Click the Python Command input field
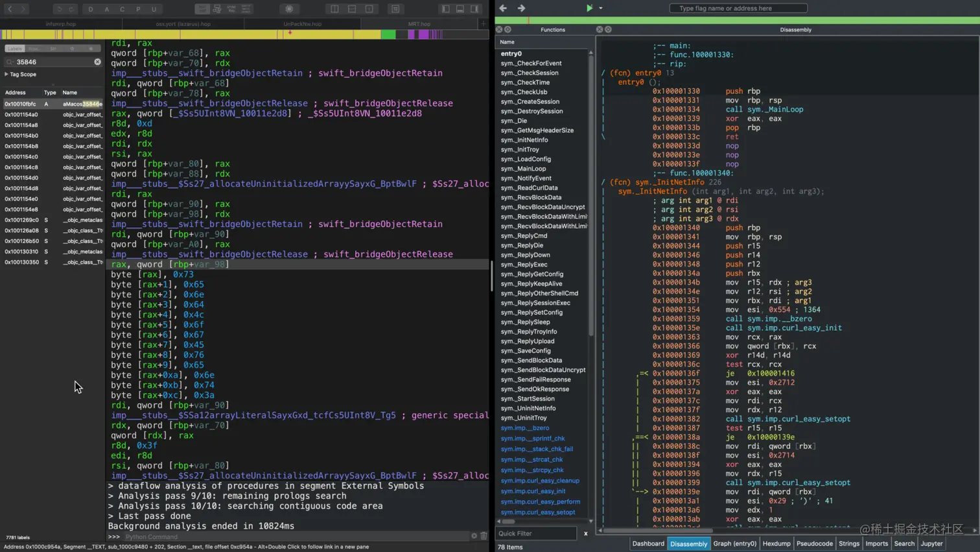Screen dimensions: 980x552 click(295, 536)
